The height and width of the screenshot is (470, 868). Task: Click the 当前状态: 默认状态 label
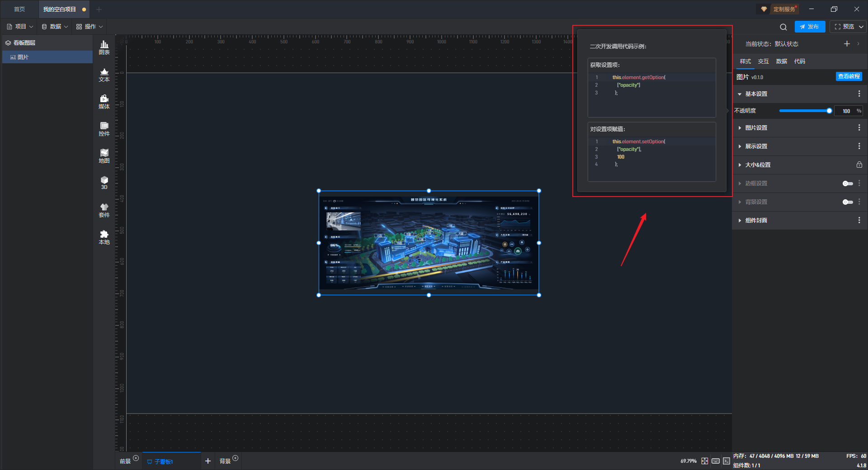click(x=772, y=44)
